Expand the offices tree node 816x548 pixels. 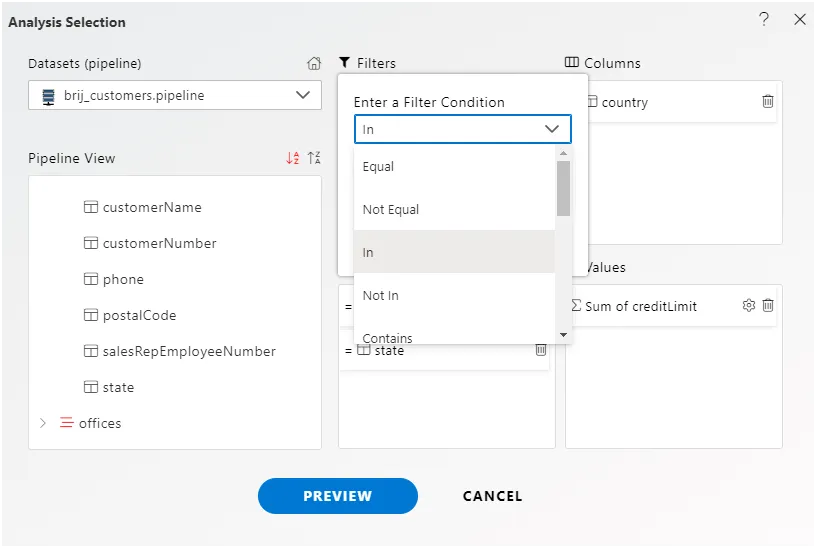[43, 423]
